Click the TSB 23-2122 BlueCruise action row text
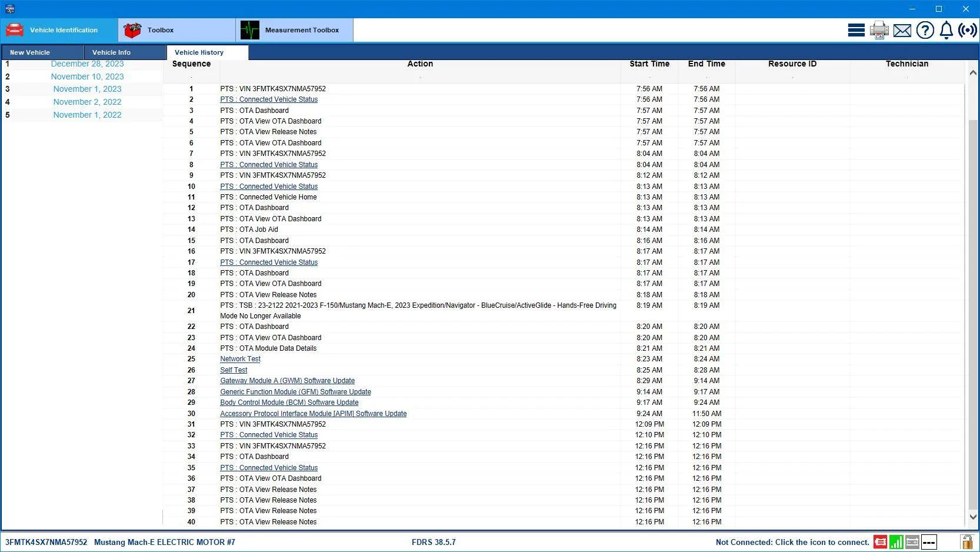 (418, 311)
